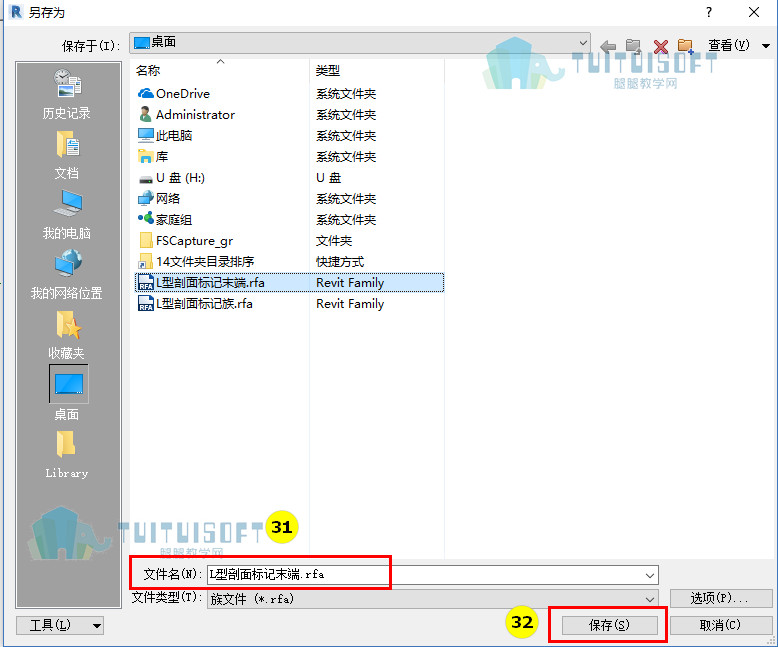Viewport: 778px width, 647px height.
Task: Open the 工具(L) tools dropdown
Action: click(60, 625)
